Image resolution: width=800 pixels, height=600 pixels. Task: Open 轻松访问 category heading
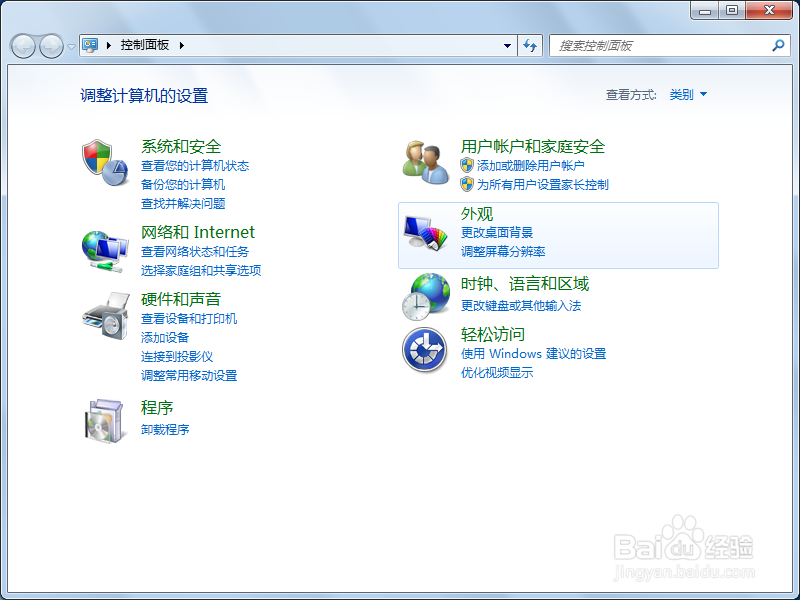pos(493,335)
